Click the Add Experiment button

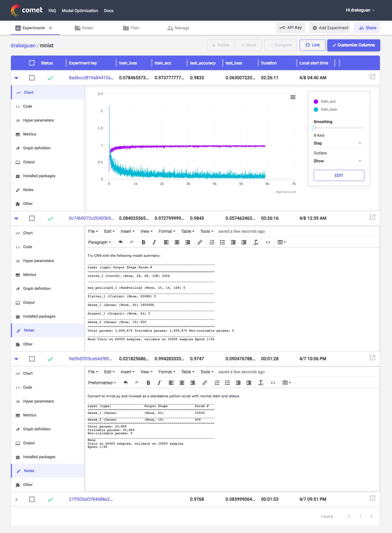[330, 28]
